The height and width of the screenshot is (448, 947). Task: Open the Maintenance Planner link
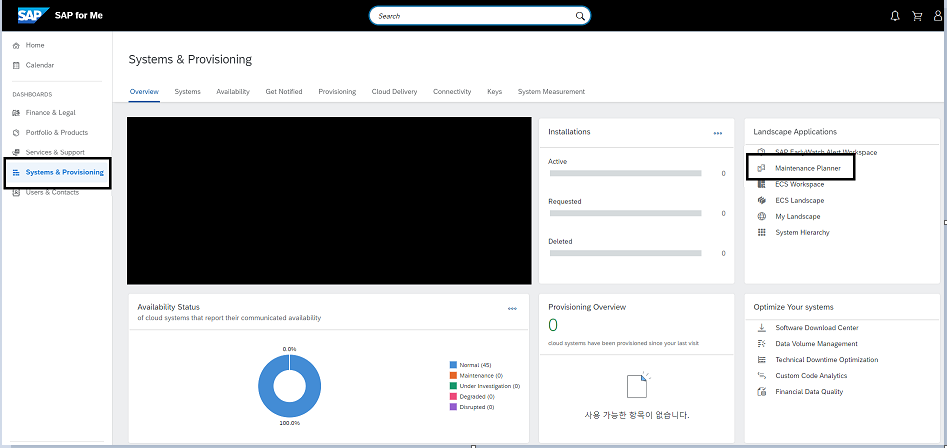click(x=808, y=168)
